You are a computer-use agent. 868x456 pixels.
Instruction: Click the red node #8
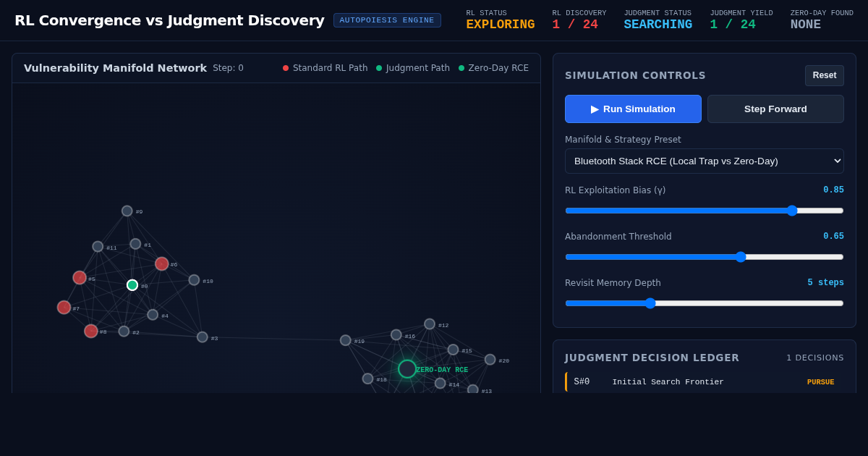(x=91, y=332)
